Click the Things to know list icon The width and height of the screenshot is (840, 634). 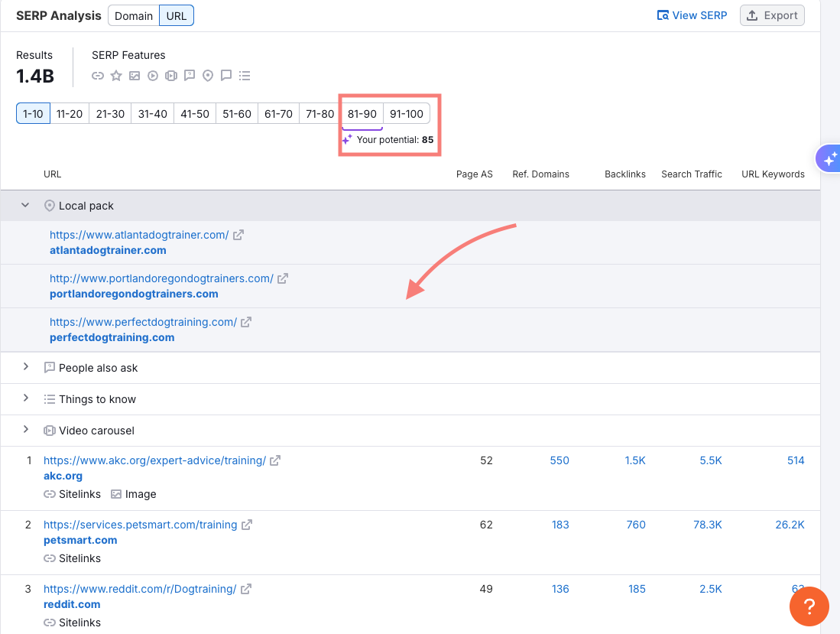pos(245,75)
